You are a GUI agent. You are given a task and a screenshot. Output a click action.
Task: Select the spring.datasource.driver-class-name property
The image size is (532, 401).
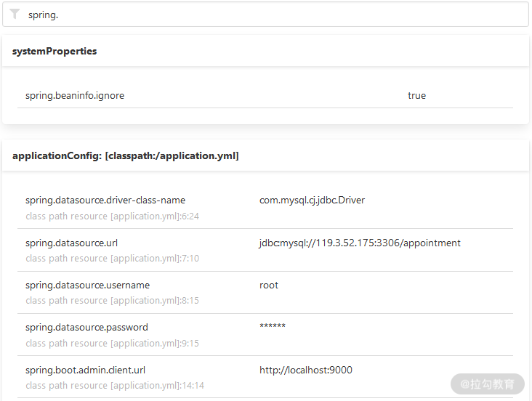point(105,200)
